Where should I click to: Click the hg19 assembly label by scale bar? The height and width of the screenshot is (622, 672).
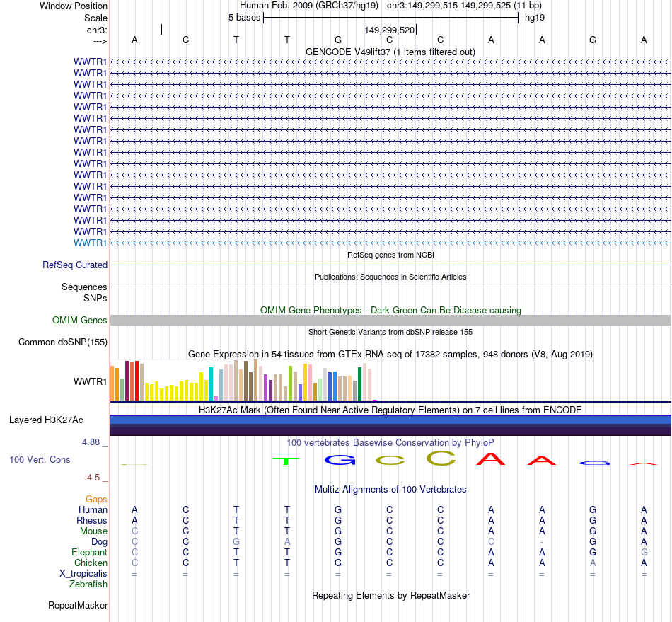click(x=535, y=18)
